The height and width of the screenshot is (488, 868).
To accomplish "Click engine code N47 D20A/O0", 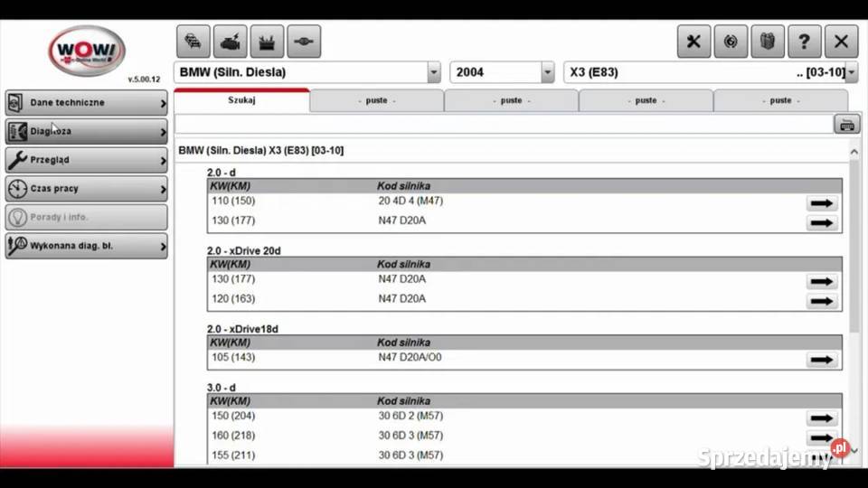I will click(x=410, y=358).
